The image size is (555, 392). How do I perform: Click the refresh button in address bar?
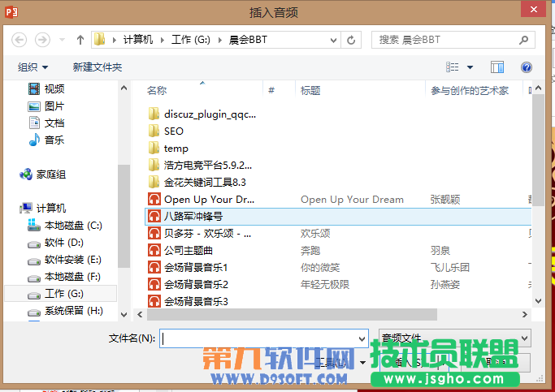351,40
